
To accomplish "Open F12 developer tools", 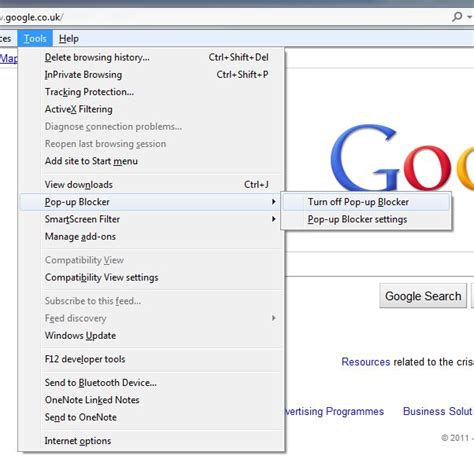I will point(152,359).
